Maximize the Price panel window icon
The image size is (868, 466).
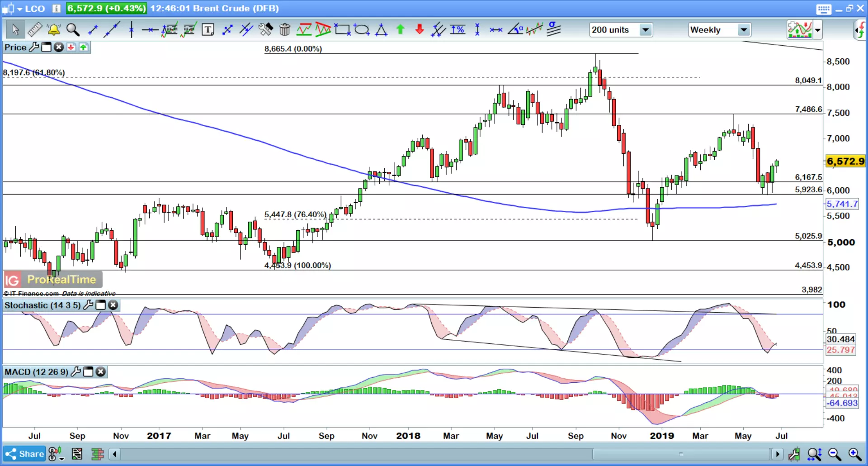46,47
